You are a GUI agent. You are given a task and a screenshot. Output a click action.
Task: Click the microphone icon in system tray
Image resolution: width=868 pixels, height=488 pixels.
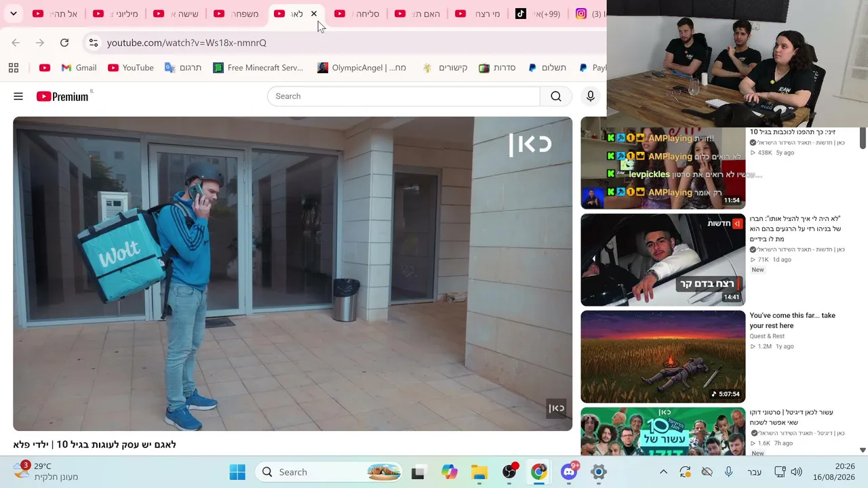point(728,472)
